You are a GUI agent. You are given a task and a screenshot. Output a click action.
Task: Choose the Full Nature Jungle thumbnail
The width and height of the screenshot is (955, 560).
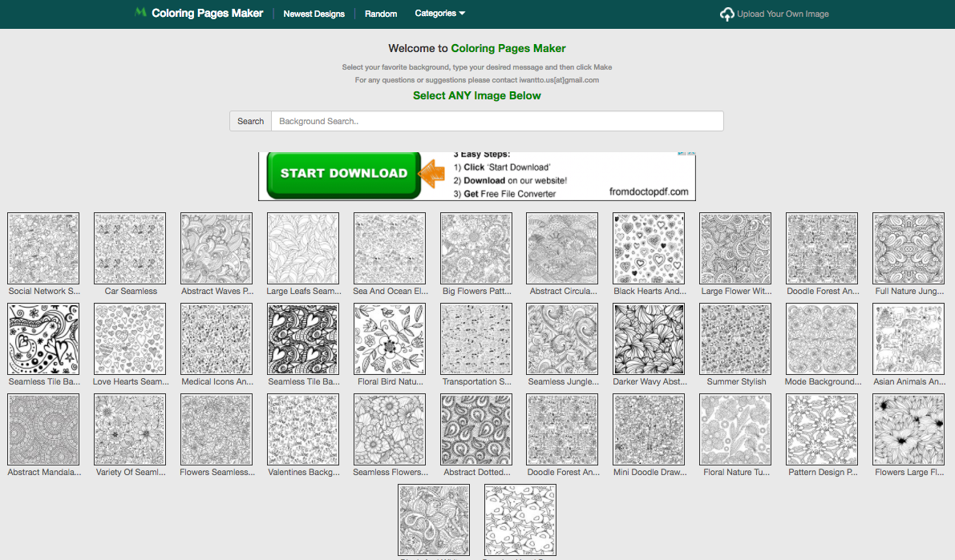pyautogui.click(x=908, y=248)
